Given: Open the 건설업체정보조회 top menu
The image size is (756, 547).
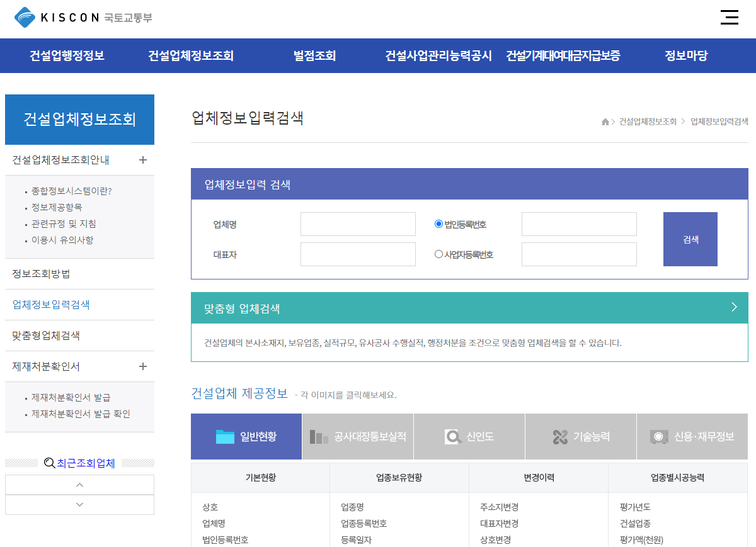Looking at the screenshot, I should [x=191, y=55].
